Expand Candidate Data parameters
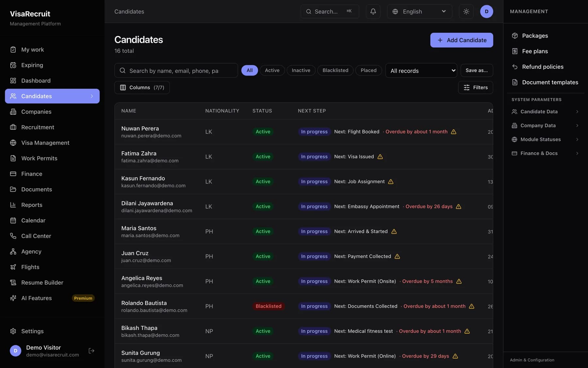 tap(546, 112)
